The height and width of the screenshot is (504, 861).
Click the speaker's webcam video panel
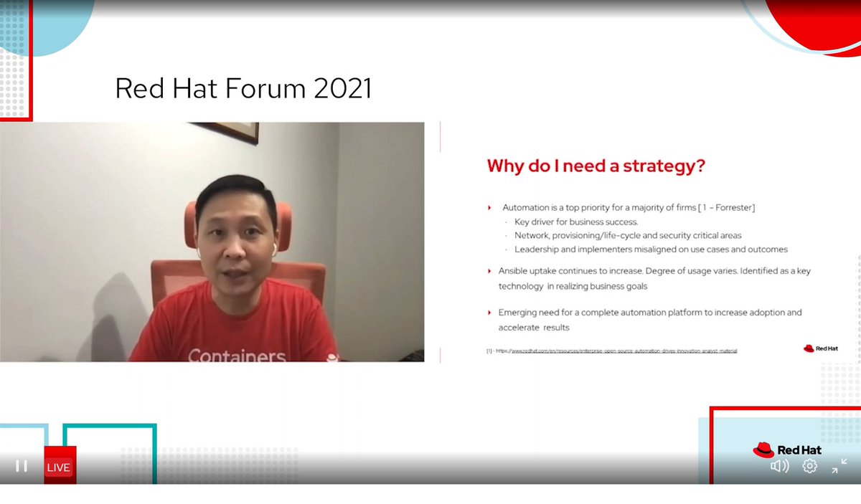(212, 242)
